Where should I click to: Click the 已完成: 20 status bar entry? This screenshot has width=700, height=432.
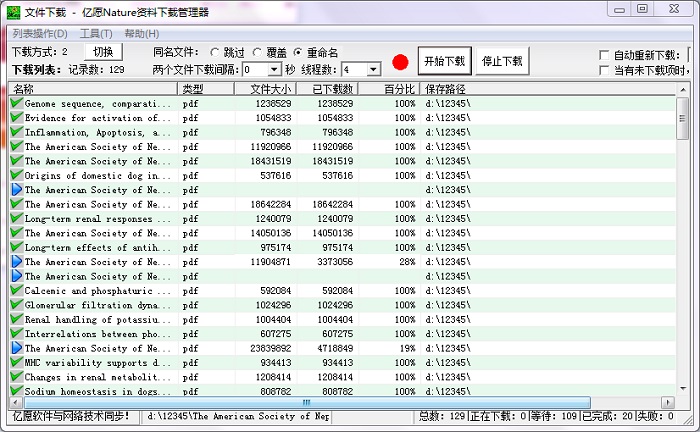pyautogui.click(x=608, y=416)
